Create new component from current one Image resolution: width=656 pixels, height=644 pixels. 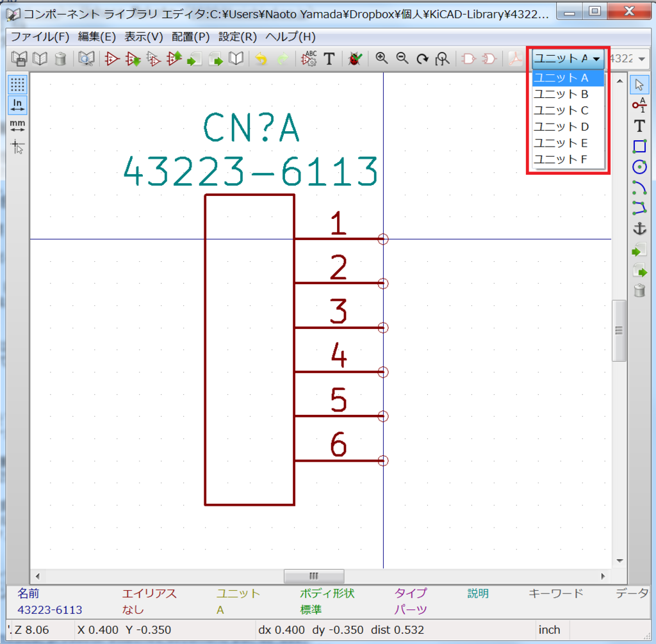[153, 58]
